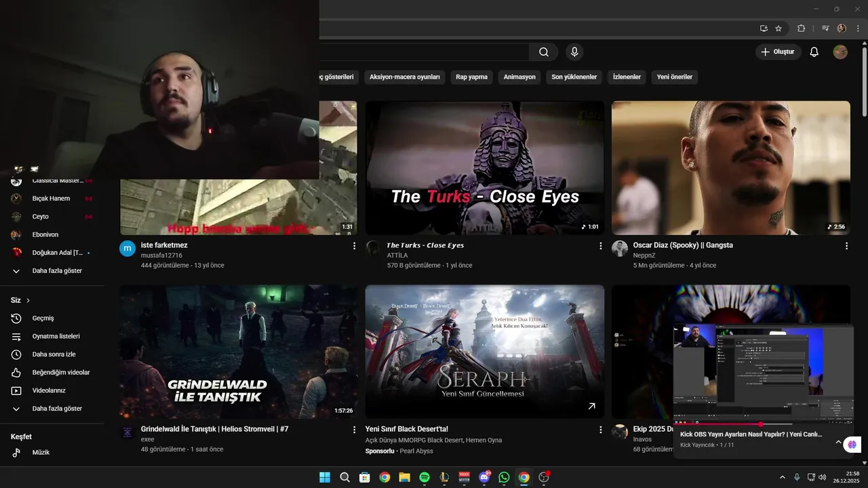Open YouTube notifications bell
The image size is (868, 488).
coord(814,52)
